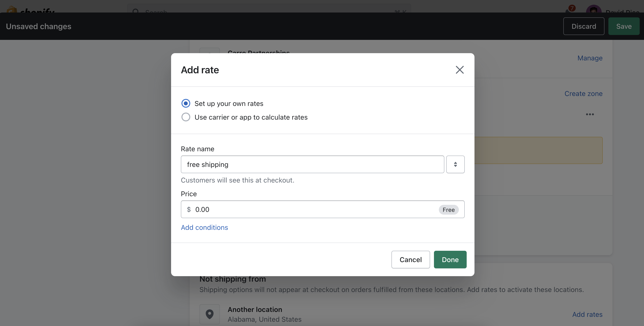
Task: Select 'Use carrier or app' radio option
Action: [186, 117]
